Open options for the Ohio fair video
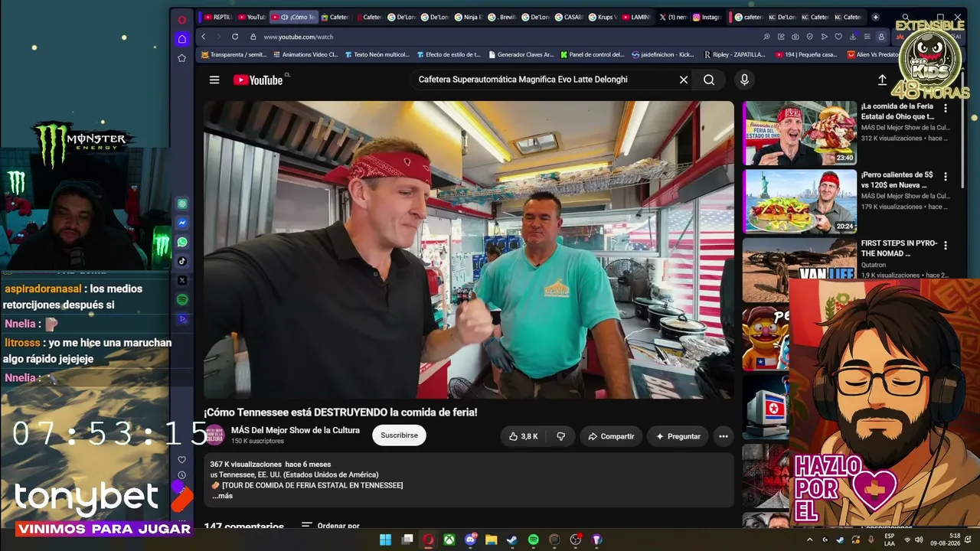The image size is (980, 551). pyautogui.click(x=946, y=109)
